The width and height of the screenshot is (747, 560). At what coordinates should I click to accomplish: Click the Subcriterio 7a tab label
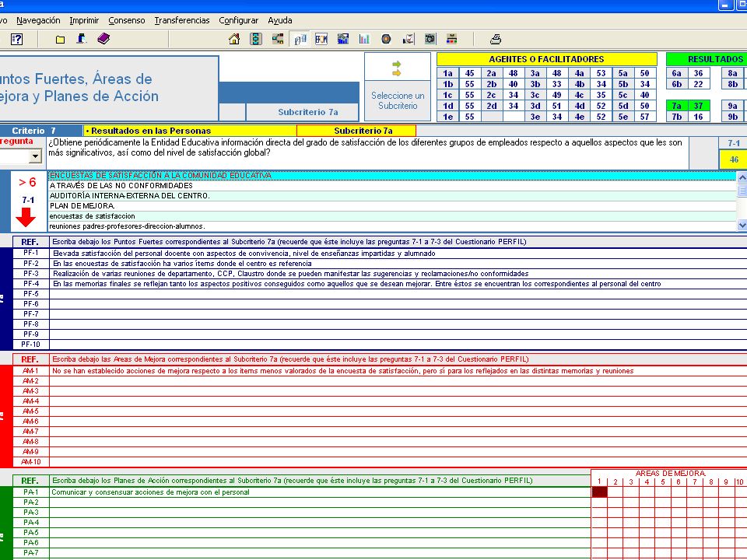[x=308, y=112]
